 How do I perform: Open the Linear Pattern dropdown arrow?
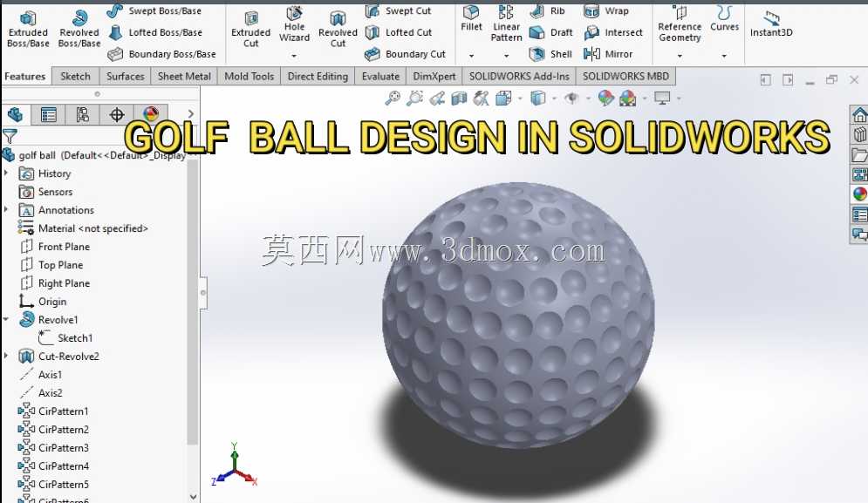click(x=506, y=55)
